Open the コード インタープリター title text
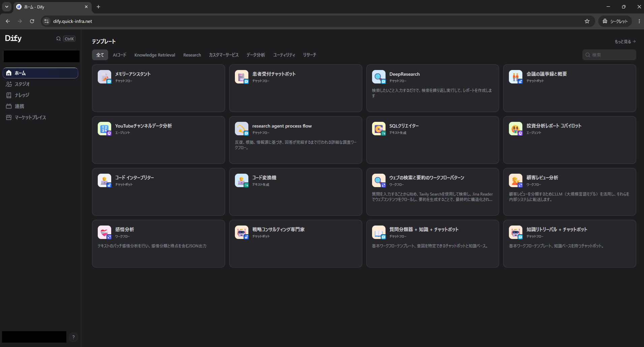Screen dimensions: 644x347 click(134, 178)
